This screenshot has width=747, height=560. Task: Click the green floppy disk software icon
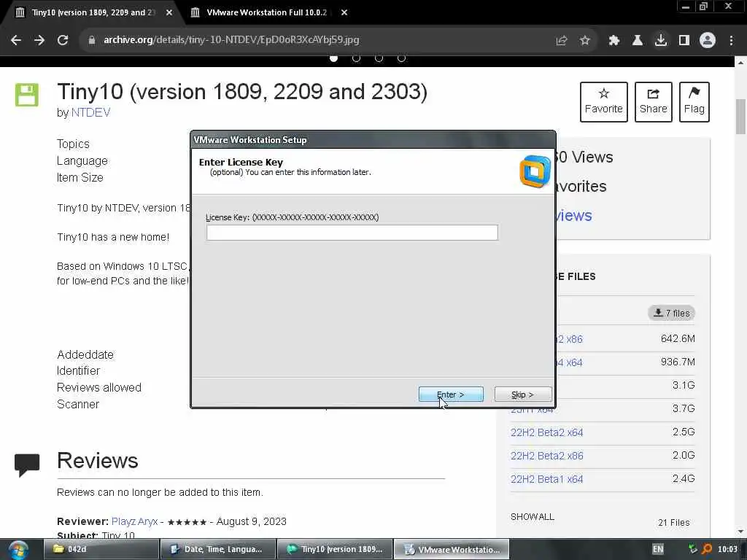pyautogui.click(x=27, y=95)
